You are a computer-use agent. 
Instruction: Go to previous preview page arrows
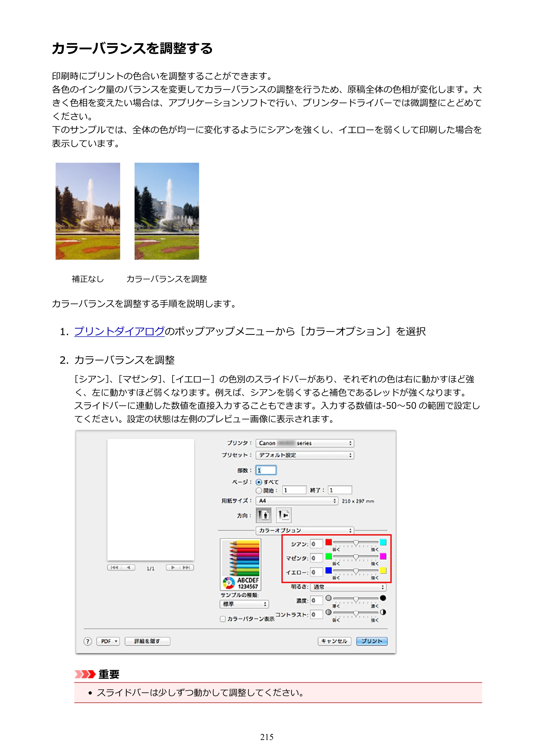[121, 567]
